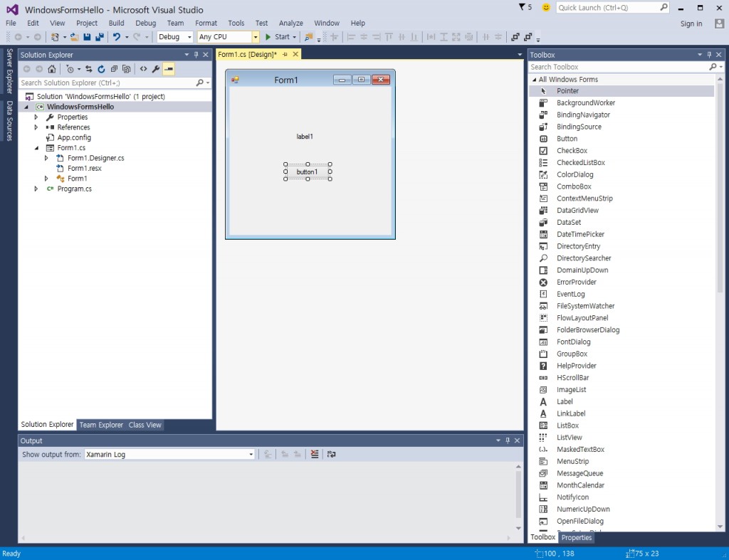Select Form1.resx in Solution Explorer
This screenshot has width=729, height=560.
tap(84, 168)
